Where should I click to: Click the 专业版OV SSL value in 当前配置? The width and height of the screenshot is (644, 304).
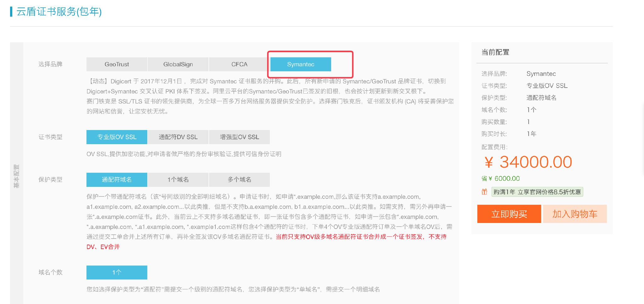[x=547, y=86]
